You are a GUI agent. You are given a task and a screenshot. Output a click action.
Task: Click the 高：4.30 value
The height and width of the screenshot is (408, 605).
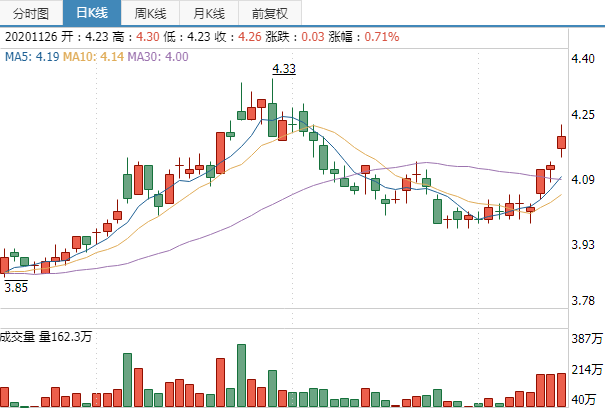coord(136,37)
